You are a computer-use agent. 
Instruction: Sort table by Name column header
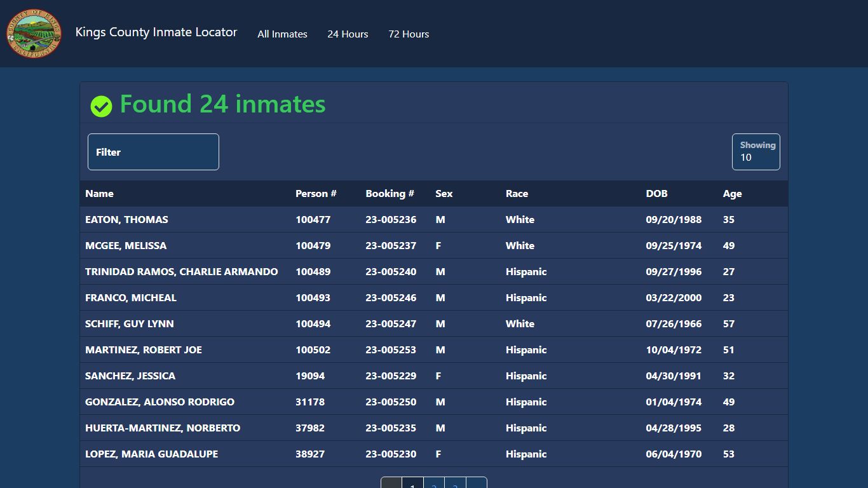100,194
